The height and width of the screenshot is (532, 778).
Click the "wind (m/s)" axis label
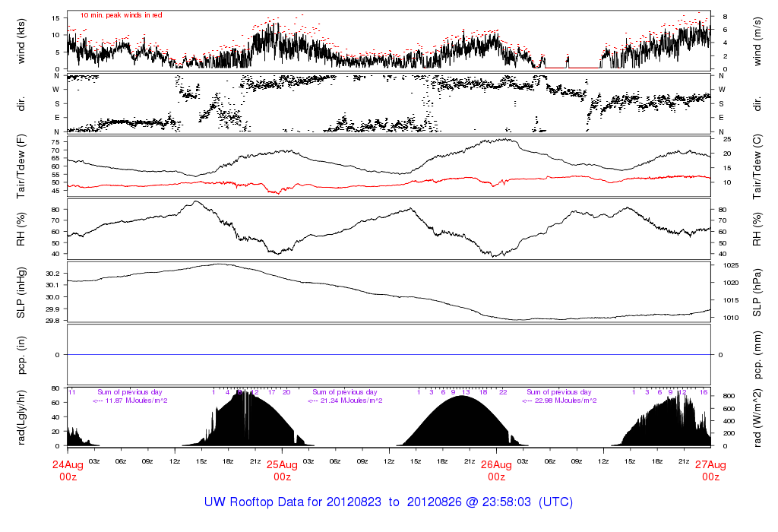(758, 40)
